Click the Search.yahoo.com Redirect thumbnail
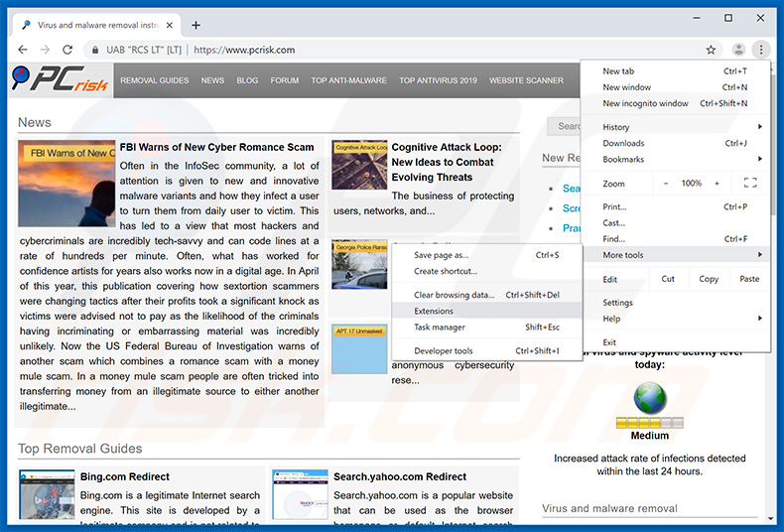This screenshot has height=532, width=784. 300,494
